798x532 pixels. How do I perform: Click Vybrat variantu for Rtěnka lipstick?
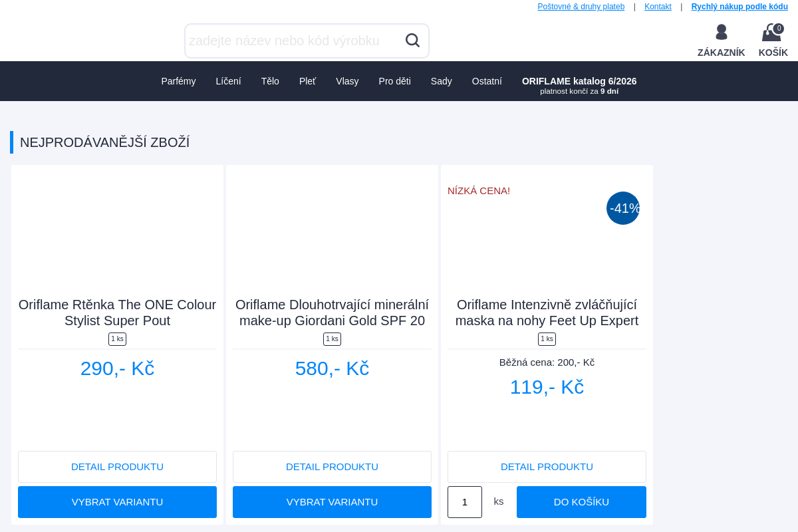pos(117,502)
